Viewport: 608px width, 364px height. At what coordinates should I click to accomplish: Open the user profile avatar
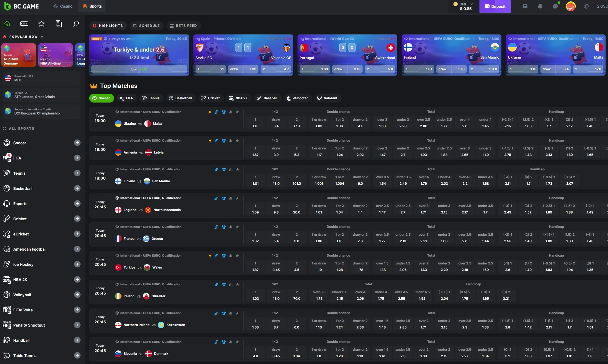click(x=571, y=6)
